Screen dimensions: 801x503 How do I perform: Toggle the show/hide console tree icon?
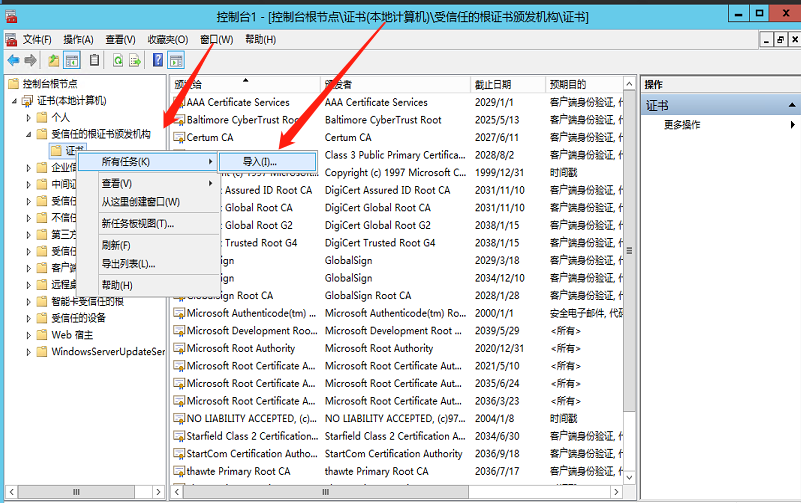(x=72, y=61)
